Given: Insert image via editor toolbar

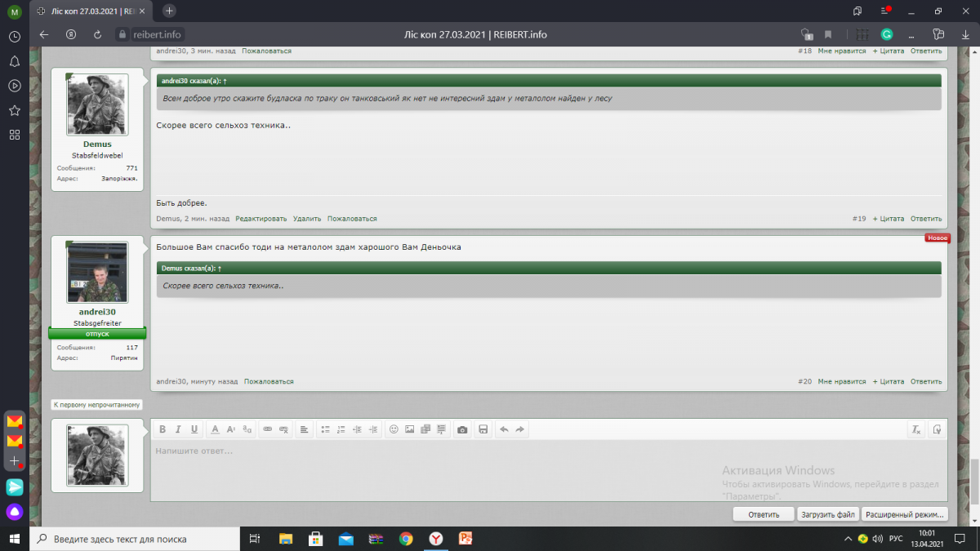Looking at the screenshot, I should click(x=410, y=429).
